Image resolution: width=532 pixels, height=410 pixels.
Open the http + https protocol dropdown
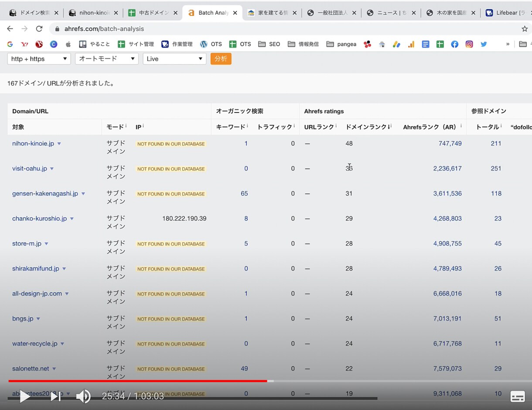[x=39, y=59]
